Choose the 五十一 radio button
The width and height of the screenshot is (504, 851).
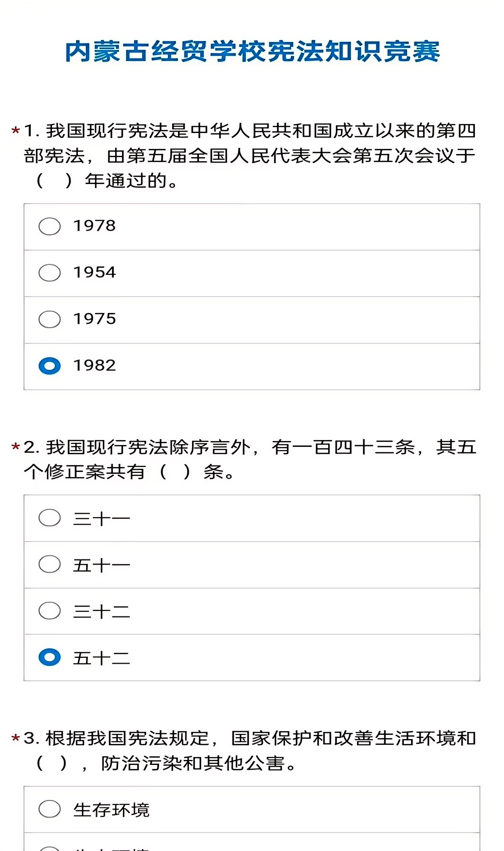(x=50, y=564)
